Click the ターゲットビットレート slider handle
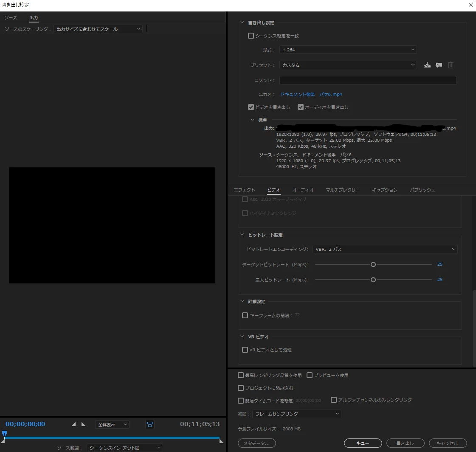Image resolution: width=476 pixels, height=452 pixels. pyautogui.click(x=373, y=264)
